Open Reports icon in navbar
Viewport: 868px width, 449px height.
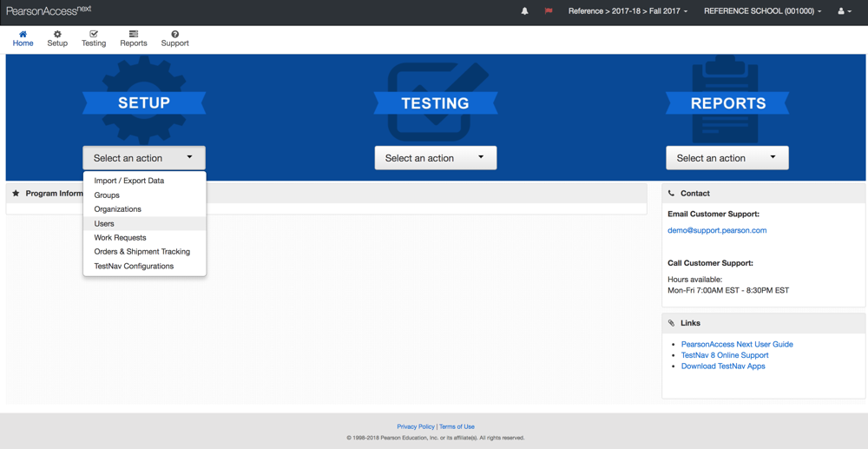[x=133, y=35]
